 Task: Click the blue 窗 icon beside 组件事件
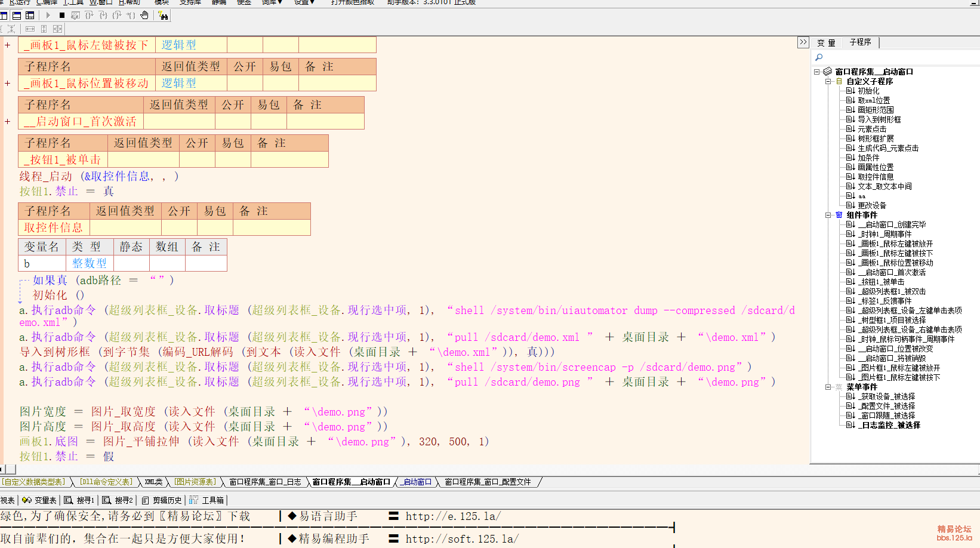839,215
